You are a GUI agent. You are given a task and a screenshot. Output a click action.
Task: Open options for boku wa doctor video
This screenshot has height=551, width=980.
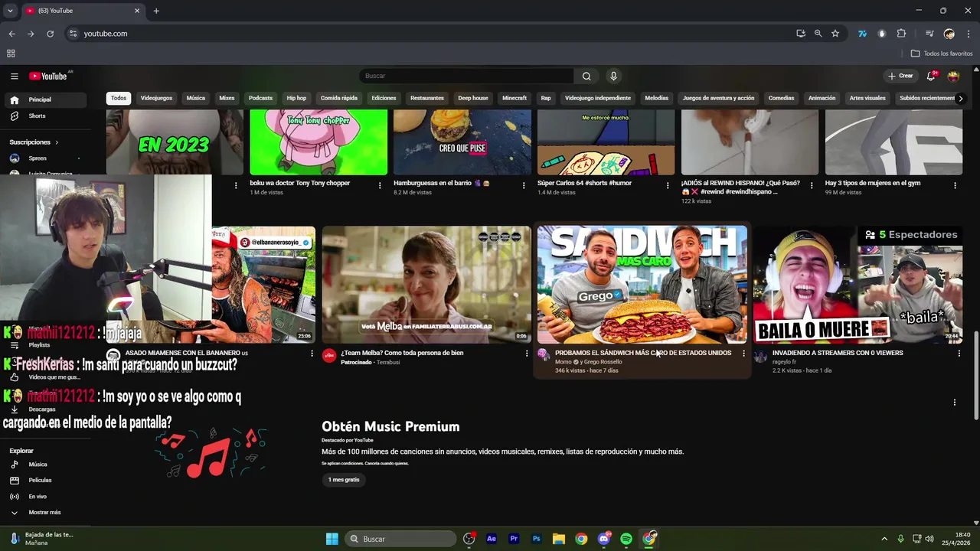[380, 185]
